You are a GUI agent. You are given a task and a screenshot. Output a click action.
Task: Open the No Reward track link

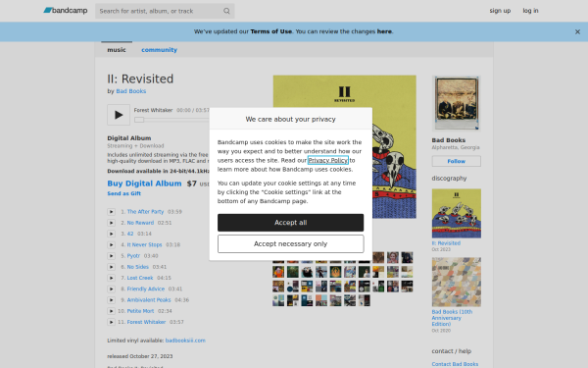pos(140,223)
